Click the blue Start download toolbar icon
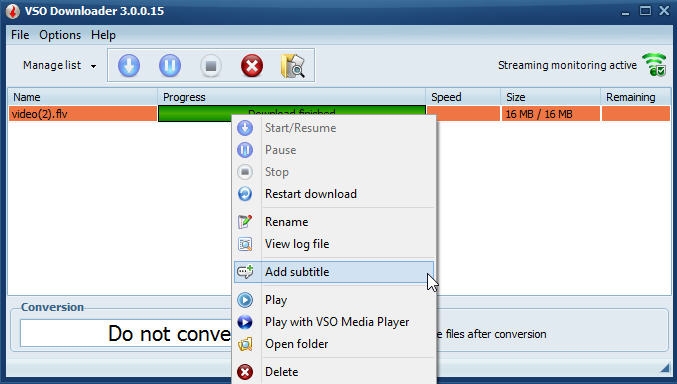The image size is (677, 384). point(129,66)
